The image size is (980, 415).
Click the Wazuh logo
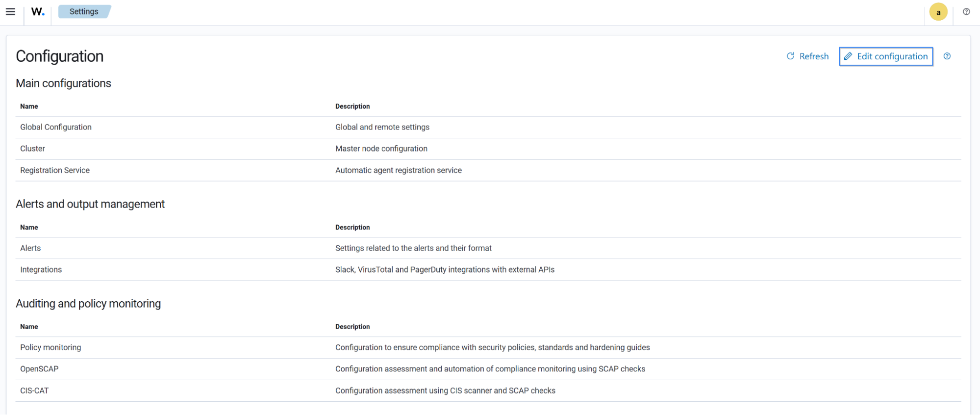(x=37, y=12)
